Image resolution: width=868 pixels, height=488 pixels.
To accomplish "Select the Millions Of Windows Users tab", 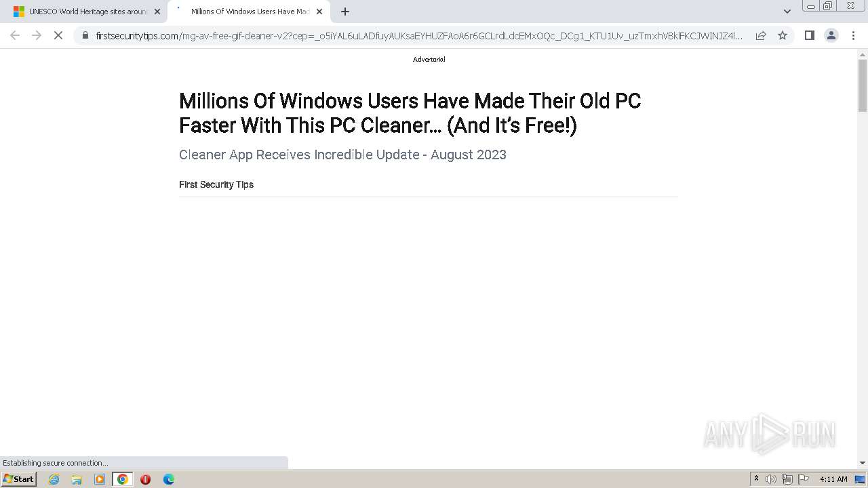I will coord(250,12).
